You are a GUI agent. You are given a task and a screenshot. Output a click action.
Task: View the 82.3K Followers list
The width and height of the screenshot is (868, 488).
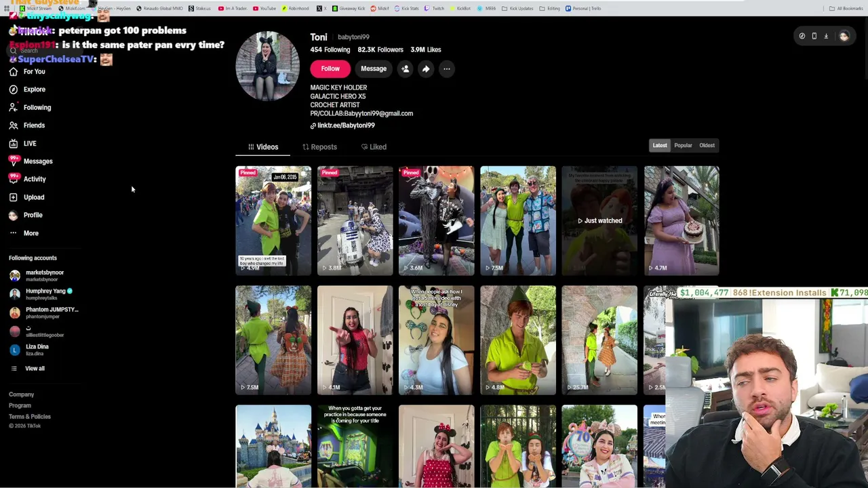(380, 49)
